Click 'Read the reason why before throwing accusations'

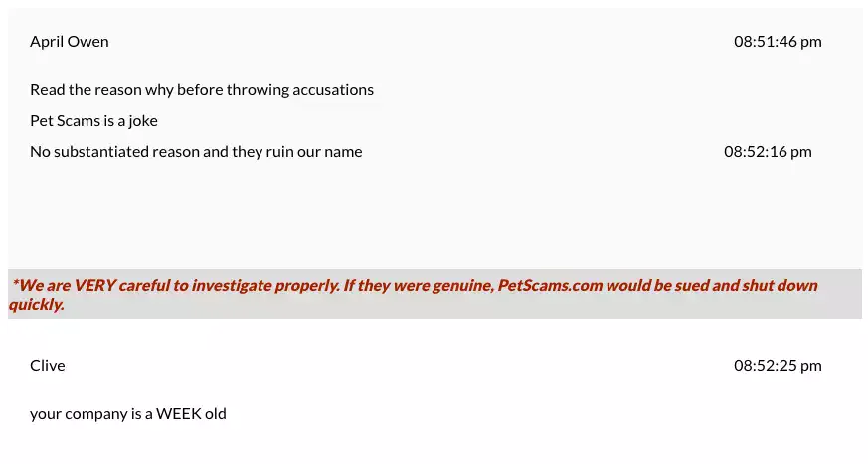click(202, 90)
